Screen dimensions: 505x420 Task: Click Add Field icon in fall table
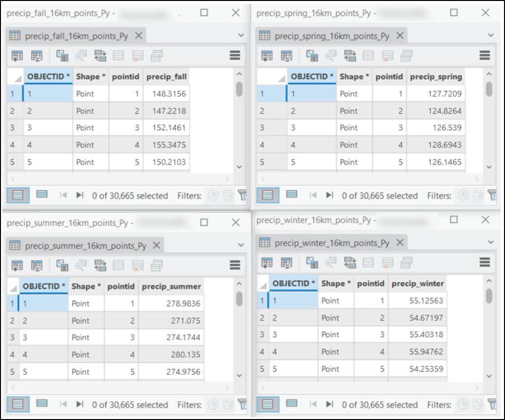click(x=17, y=56)
